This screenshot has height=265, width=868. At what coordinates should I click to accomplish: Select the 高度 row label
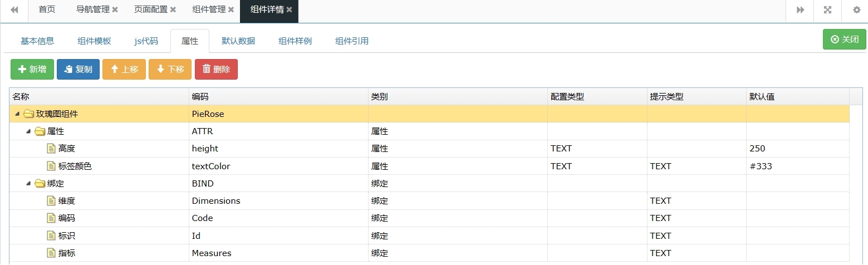tap(67, 149)
